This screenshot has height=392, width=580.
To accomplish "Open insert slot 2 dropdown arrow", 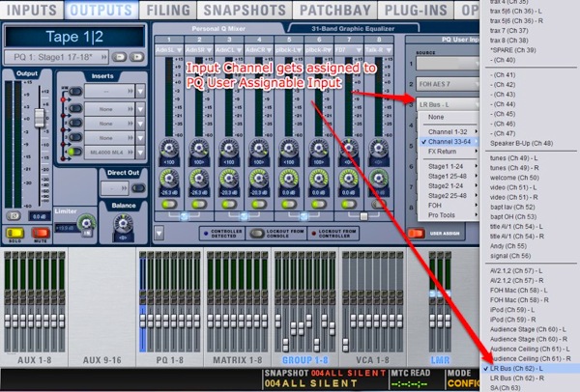I will click(x=140, y=124).
